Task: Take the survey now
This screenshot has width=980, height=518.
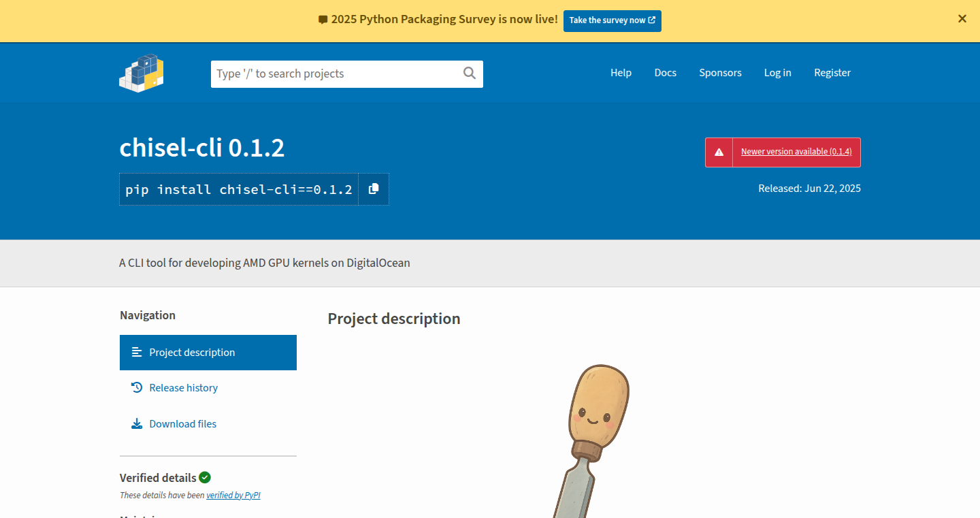Action: coord(612,20)
